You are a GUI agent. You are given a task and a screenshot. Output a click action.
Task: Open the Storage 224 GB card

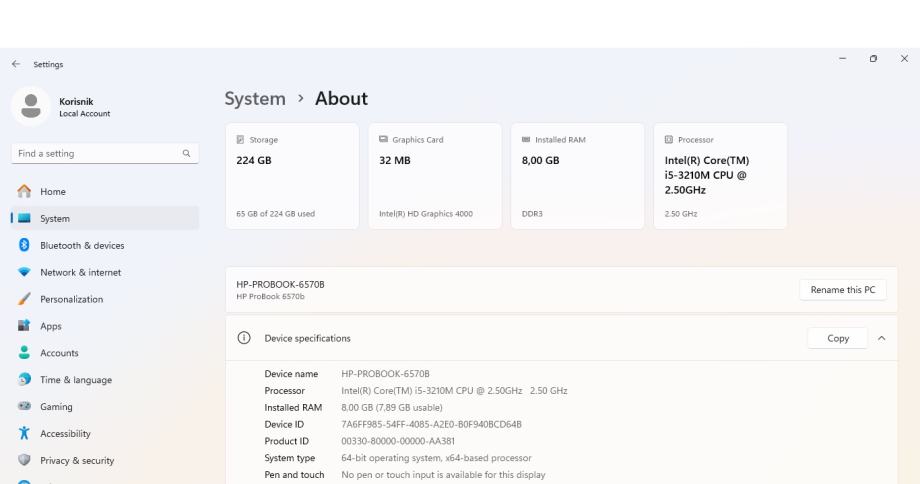point(291,176)
